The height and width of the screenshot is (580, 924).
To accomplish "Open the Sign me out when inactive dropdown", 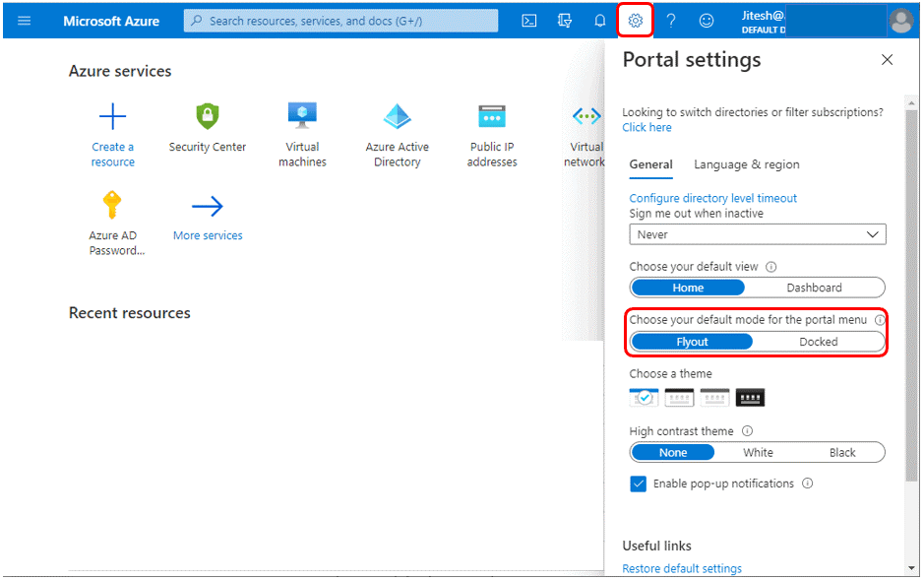I will coord(758,234).
